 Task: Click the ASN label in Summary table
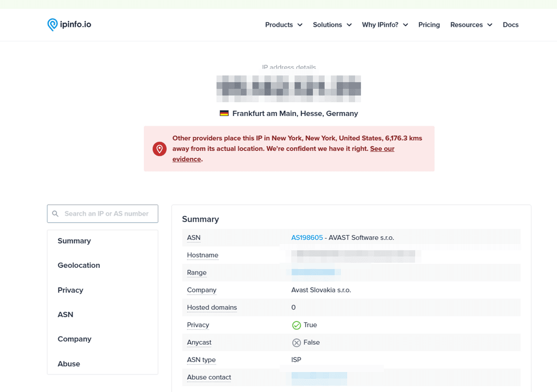click(x=194, y=238)
